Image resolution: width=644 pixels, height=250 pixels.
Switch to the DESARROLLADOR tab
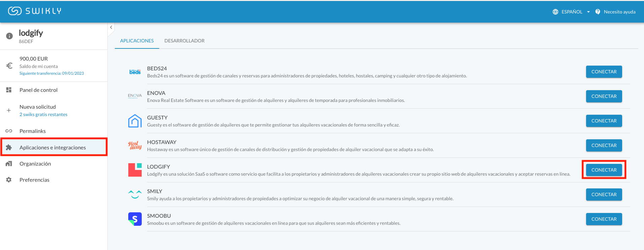pyautogui.click(x=184, y=41)
